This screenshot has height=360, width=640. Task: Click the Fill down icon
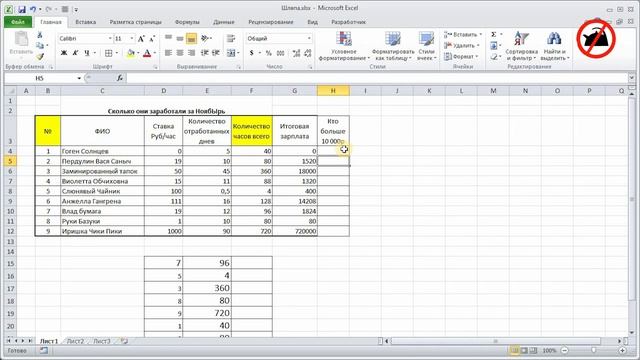pyautogui.click(x=493, y=45)
